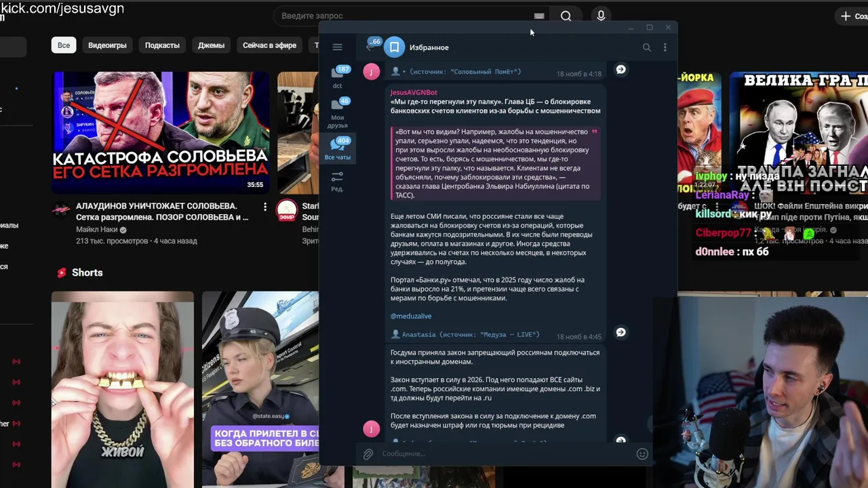The image size is (868, 488).
Task: Select the dct chat folder
Action: (338, 77)
